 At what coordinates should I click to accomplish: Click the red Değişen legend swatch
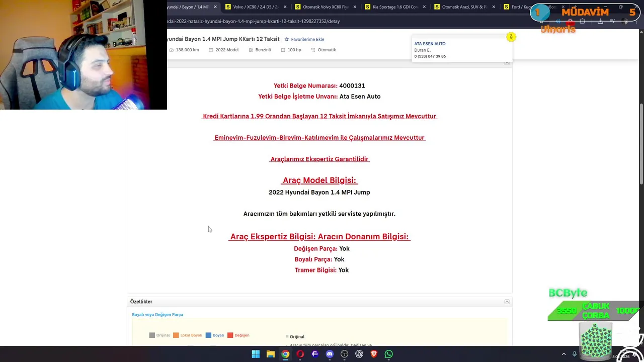click(x=230, y=335)
